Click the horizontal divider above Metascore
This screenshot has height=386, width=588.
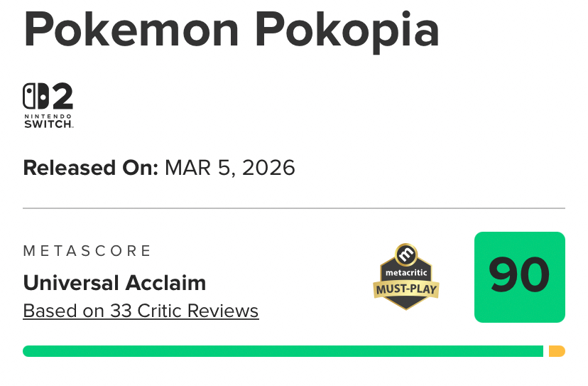[x=294, y=208]
